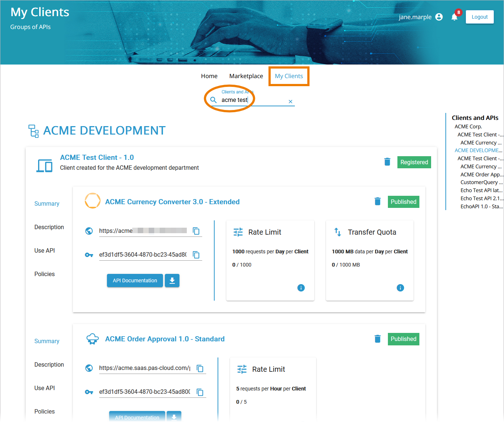Open the Policies section for ACME Test Client

[x=44, y=274]
